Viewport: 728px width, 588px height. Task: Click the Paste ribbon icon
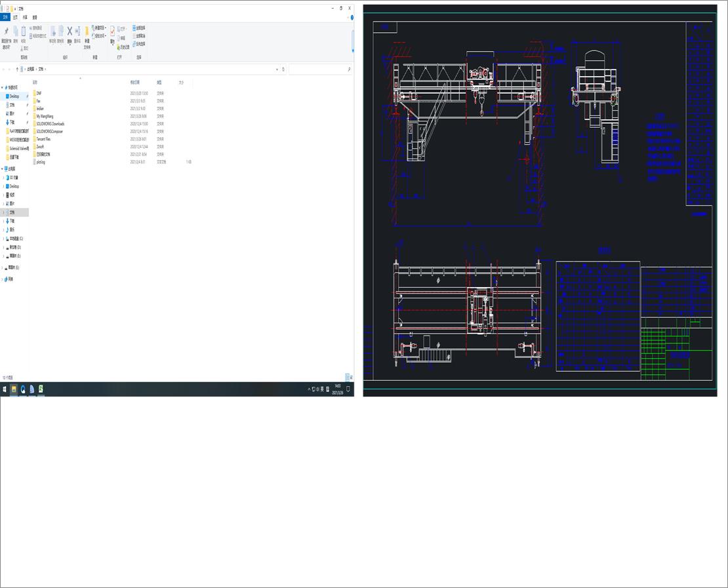24,30
